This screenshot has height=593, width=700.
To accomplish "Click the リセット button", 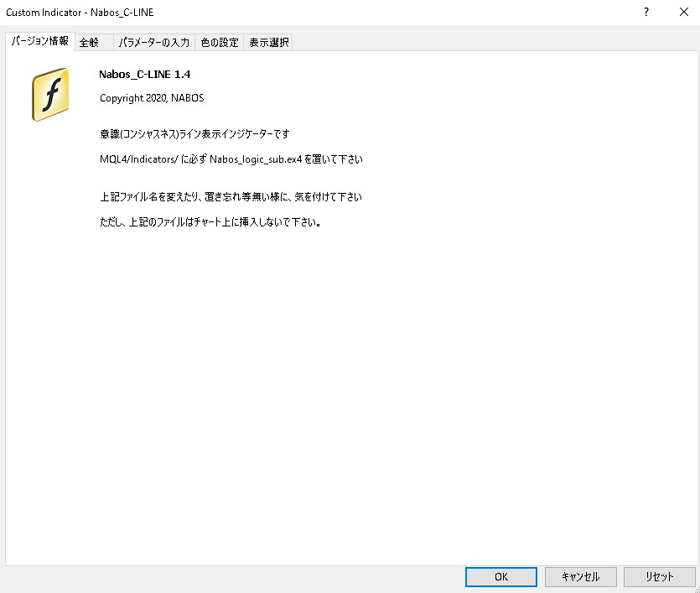I will click(660, 577).
